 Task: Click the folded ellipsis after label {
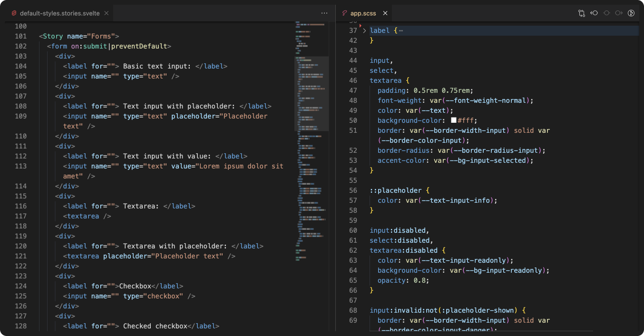(x=401, y=30)
